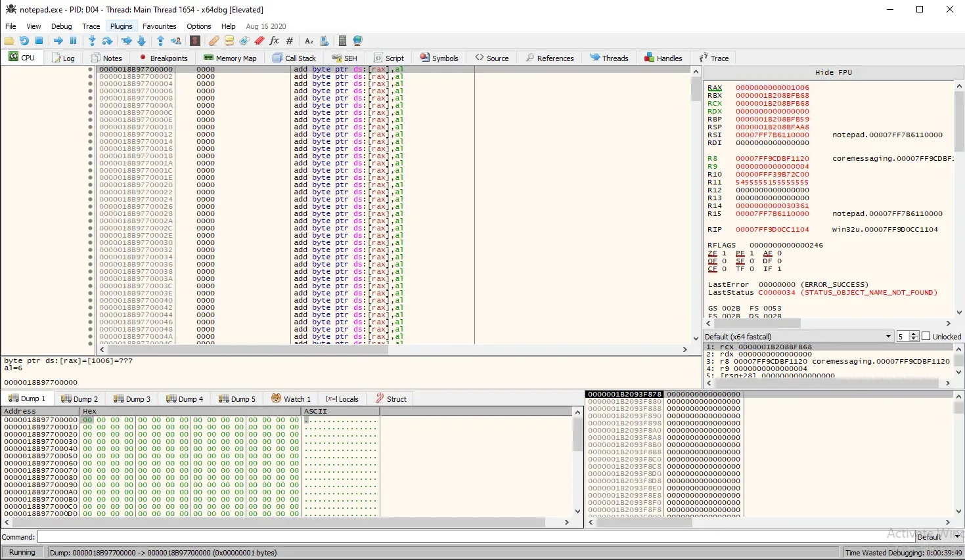The image size is (965, 560).
Task: Toggle breakpoint dot at address 000001B897700010
Action: (x=91, y=127)
